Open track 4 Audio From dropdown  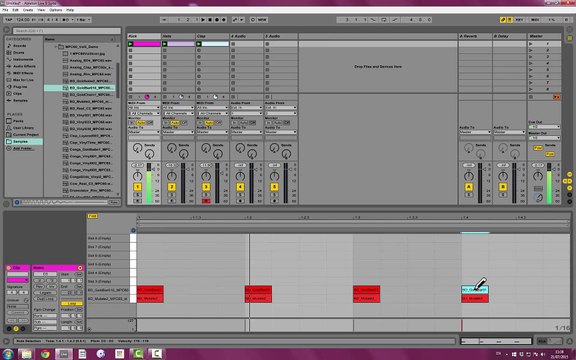tap(246, 108)
